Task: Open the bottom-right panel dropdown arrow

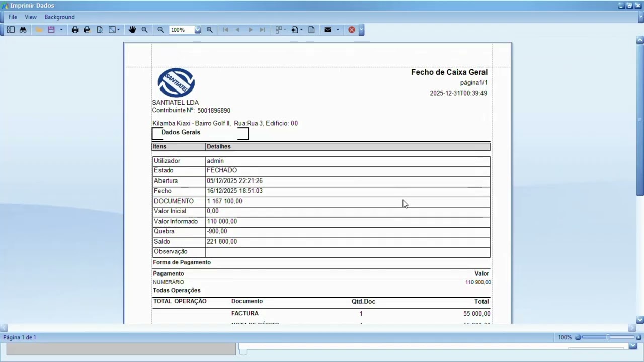Action: click(x=633, y=346)
